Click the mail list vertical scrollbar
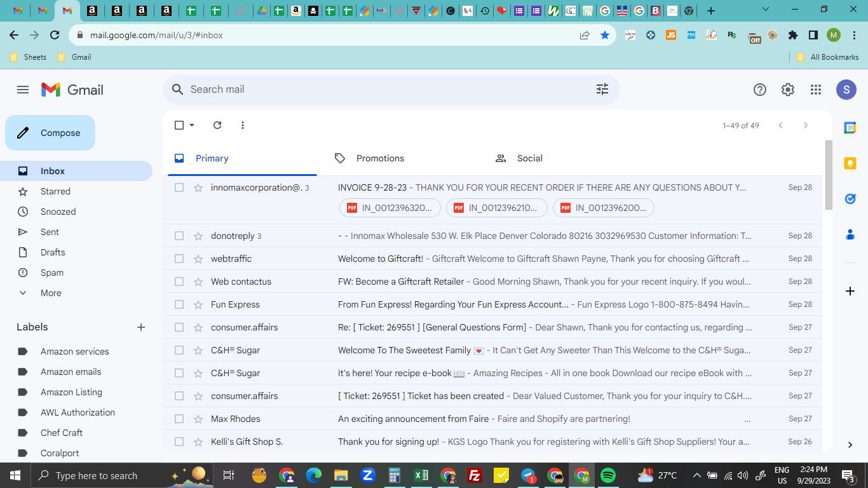Viewport: 868px width, 488px height. (x=828, y=175)
